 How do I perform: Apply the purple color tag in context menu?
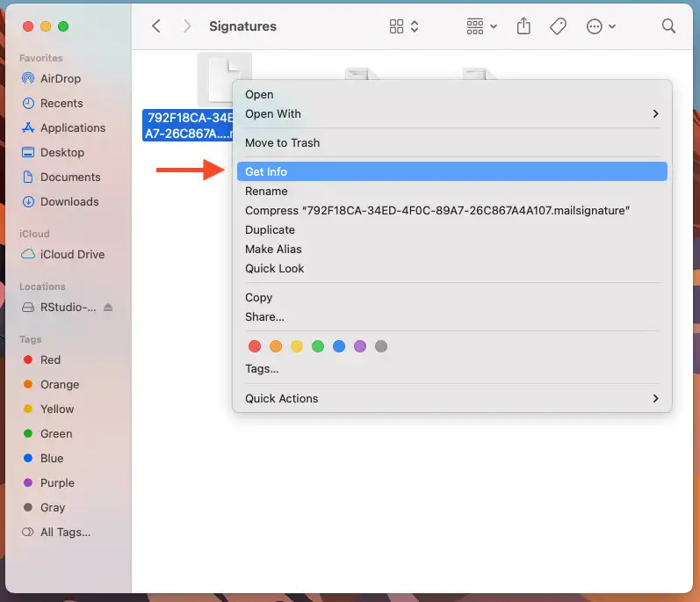(360, 346)
